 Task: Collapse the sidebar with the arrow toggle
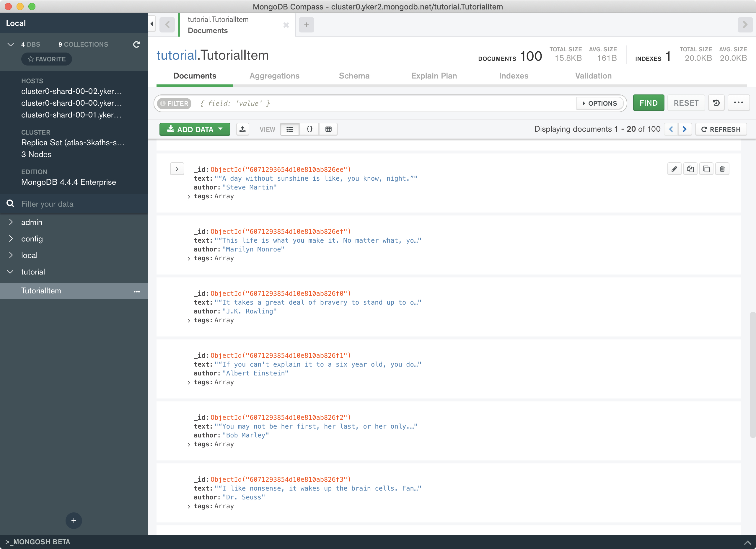coord(152,24)
